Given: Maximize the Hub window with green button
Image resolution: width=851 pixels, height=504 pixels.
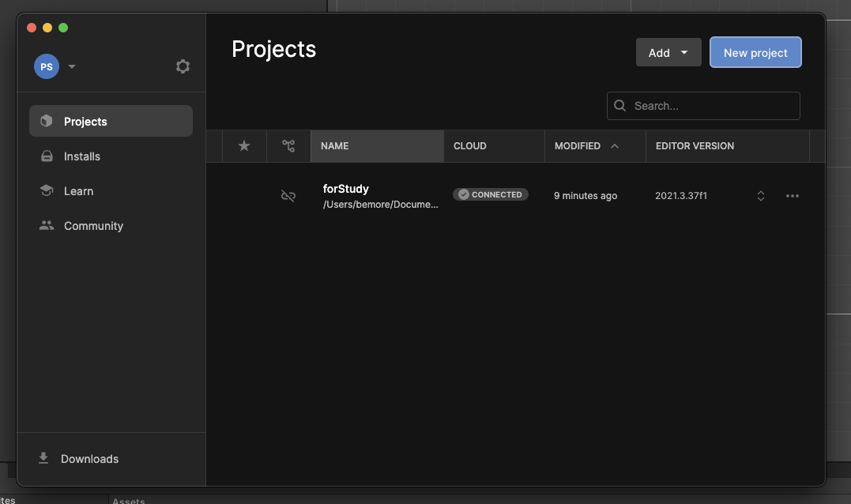Looking at the screenshot, I should pos(63,28).
